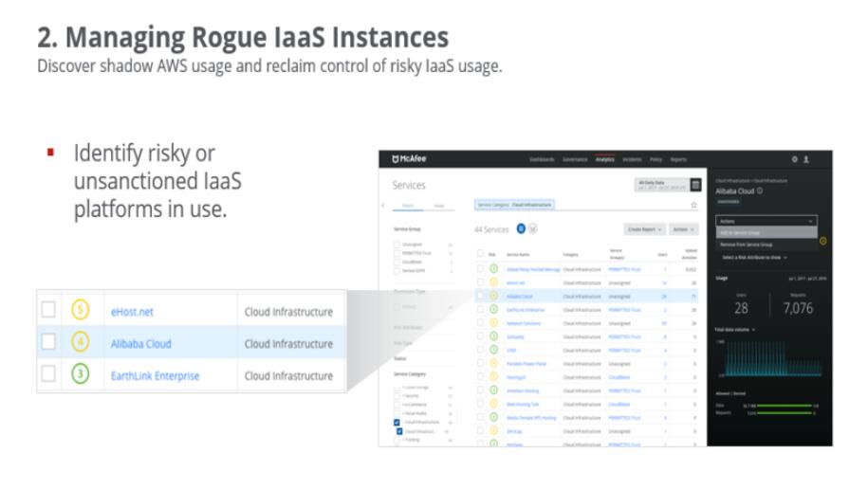The image size is (868, 490).
Task: Switch to the Views tab
Action: pos(439,206)
